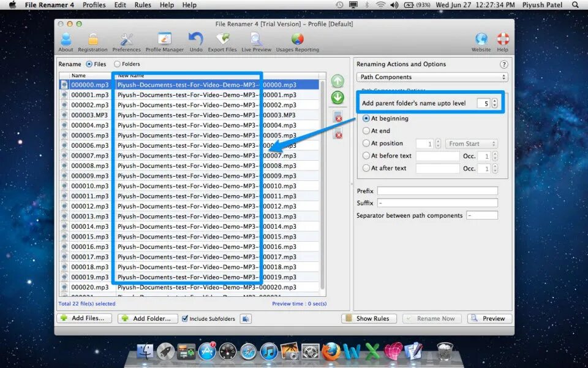Click Occ. stepper in after text row
Image resolution: width=588 pixels, height=368 pixels.
[495, 169]
